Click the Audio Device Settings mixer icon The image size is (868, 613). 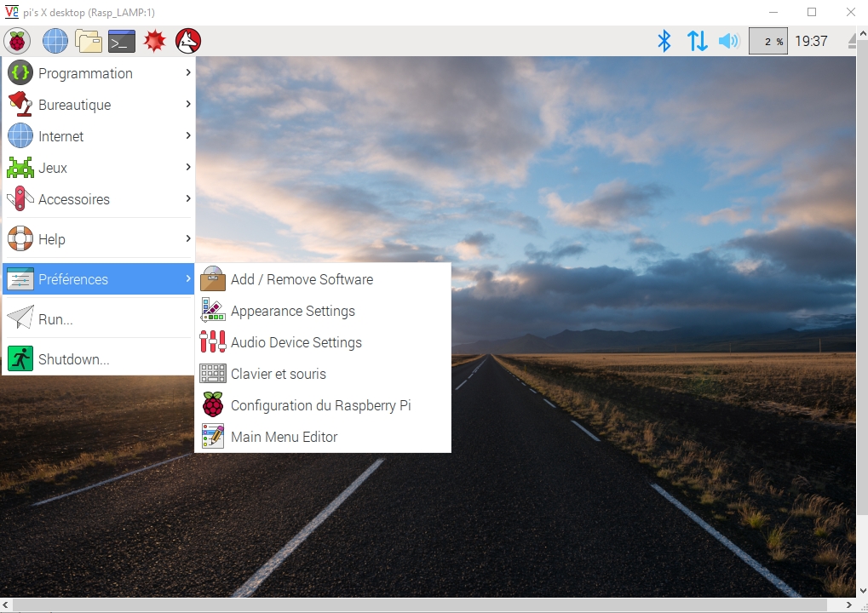point(213,342)
